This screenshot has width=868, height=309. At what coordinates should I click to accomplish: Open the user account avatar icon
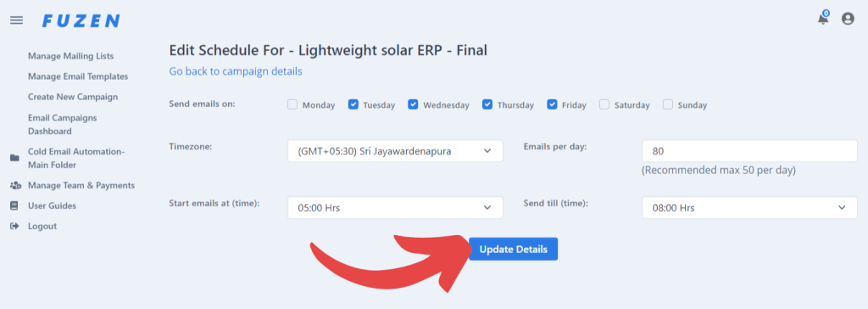pos(848,20)
